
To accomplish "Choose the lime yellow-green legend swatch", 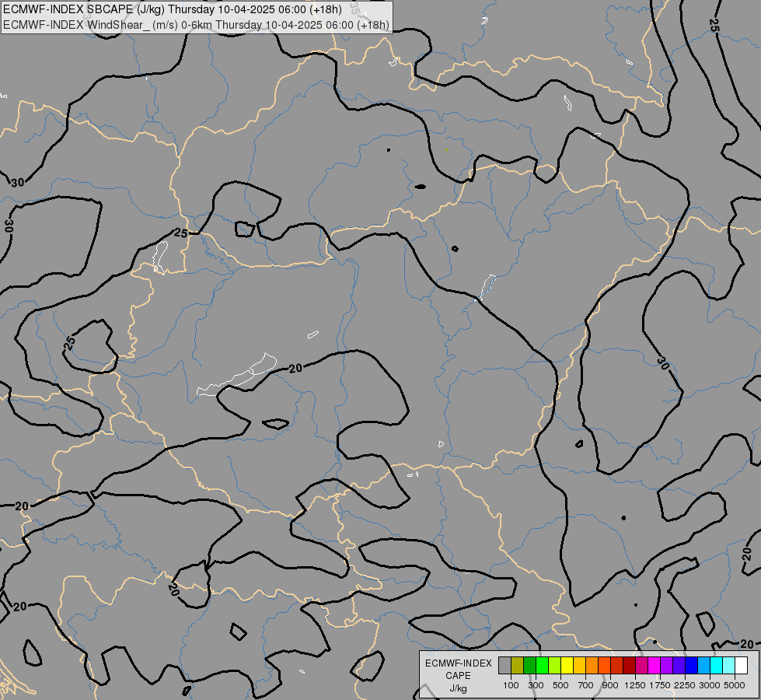I will click(555, 666).
